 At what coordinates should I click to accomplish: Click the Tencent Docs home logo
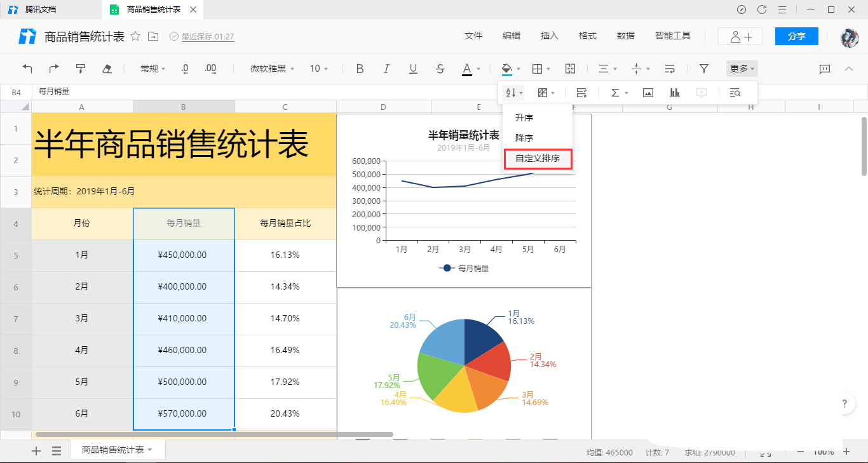pos(27,36)
